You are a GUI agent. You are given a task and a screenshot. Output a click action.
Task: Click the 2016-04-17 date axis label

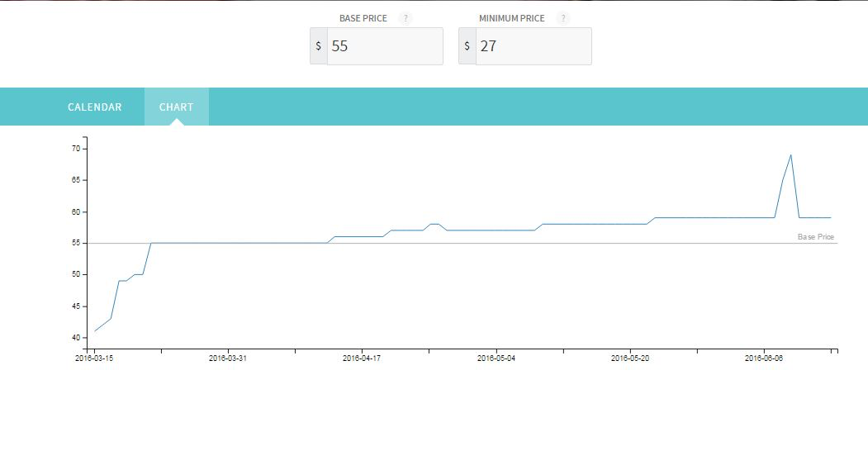[x=362, y=358]
